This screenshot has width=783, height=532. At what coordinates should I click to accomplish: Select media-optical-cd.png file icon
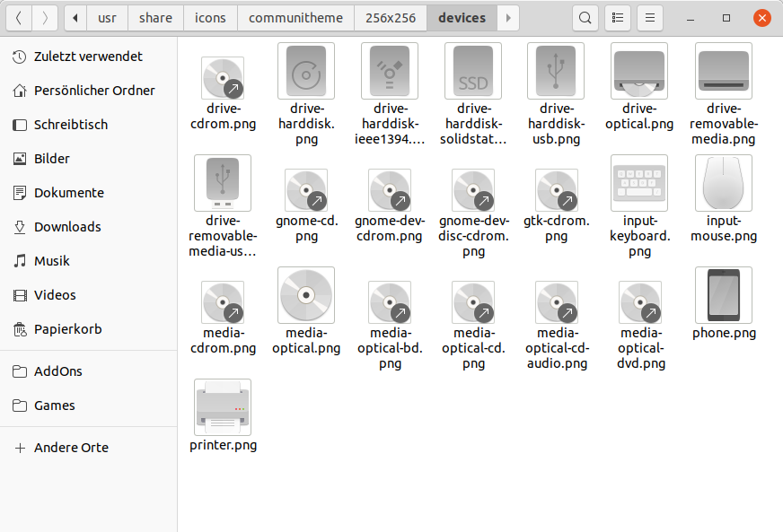point(473,302)
